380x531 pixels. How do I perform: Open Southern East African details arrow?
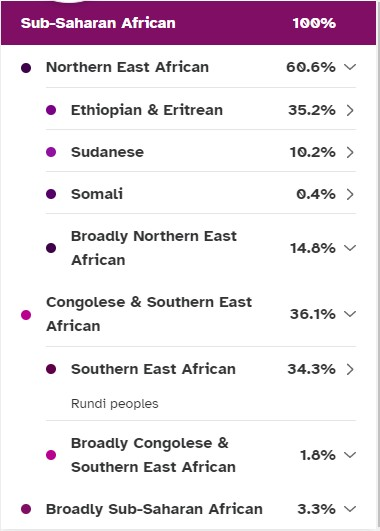pyautogui.click(x=350, y=369)
